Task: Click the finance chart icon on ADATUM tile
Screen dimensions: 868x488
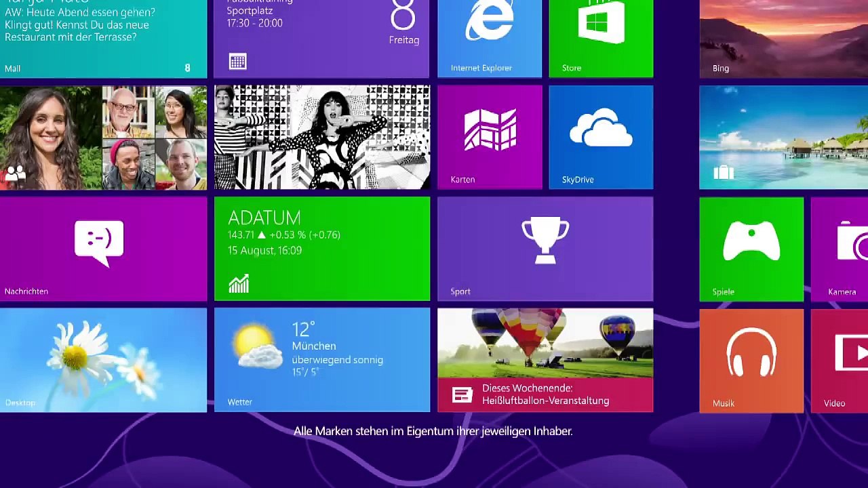Action: pyautogui.click(x=239, y=283)
